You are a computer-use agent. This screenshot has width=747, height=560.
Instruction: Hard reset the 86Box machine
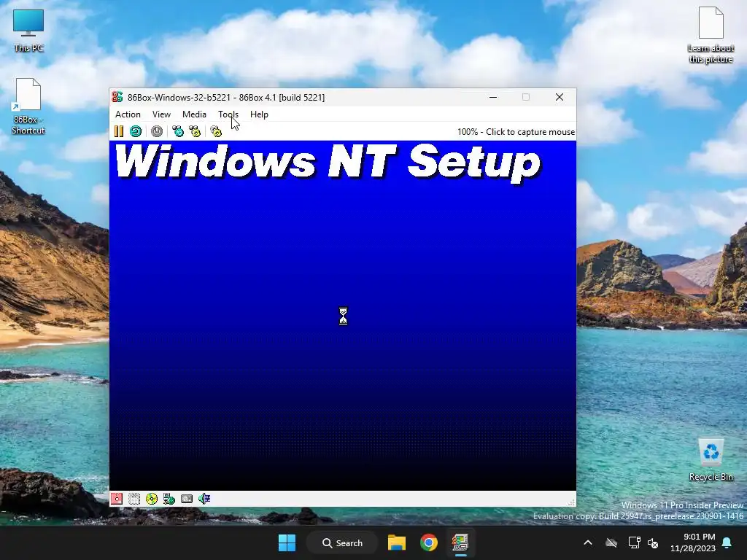click(136, 131)
